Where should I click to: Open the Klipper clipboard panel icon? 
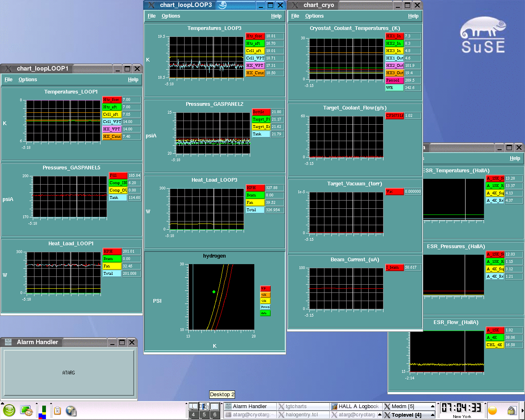(57, 411)
